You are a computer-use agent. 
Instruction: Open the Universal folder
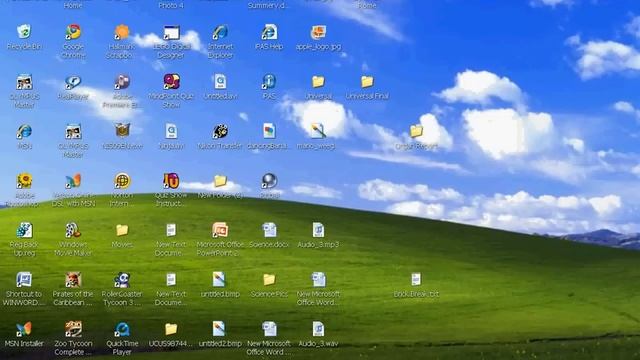point(318,82)
